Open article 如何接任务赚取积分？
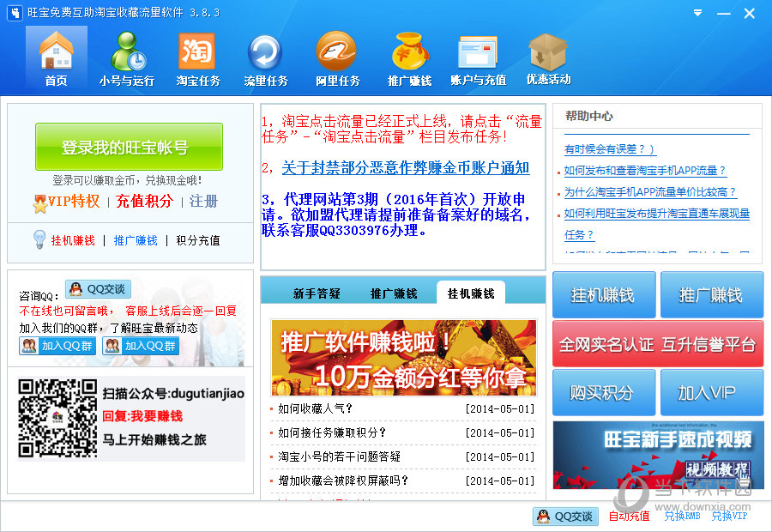This screenshot has height=532, width=772. point(332,432)
